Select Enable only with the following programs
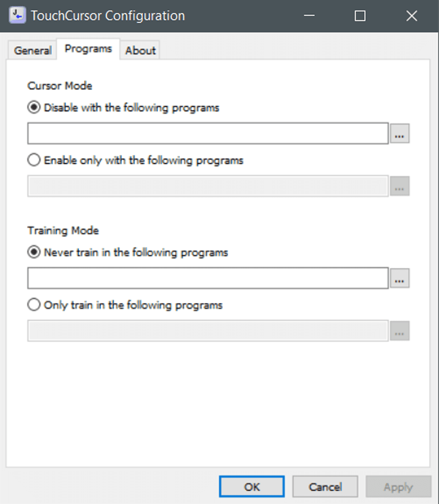 point(136,160)
